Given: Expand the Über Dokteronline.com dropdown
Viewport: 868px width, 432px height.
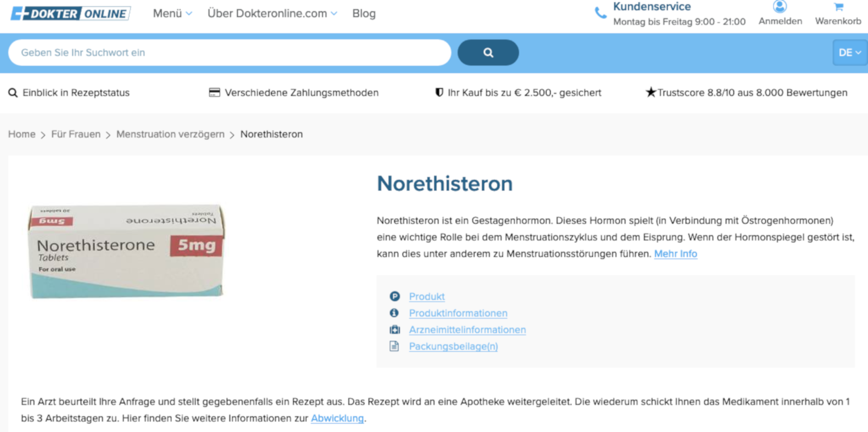Looking at the screenshot, I should 272,14.
